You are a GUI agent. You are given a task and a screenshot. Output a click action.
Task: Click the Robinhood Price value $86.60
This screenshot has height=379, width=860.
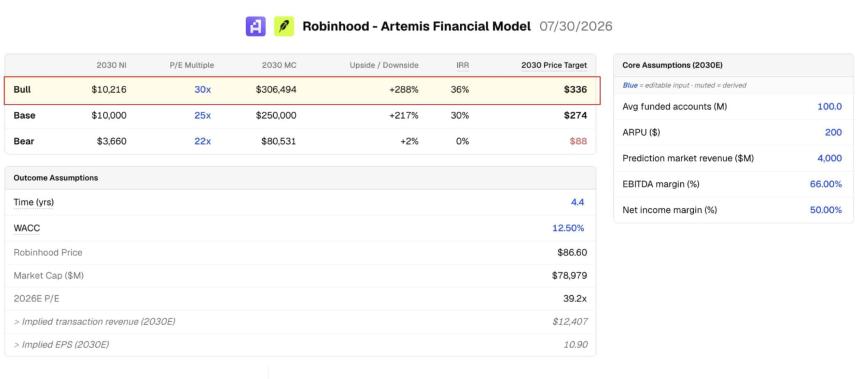[572, 252]
